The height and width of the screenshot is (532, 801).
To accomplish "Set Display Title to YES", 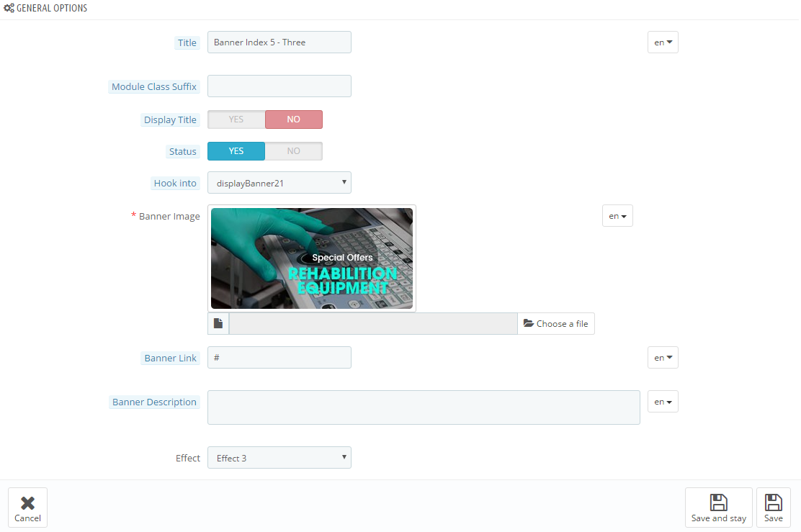I will 236,120.
